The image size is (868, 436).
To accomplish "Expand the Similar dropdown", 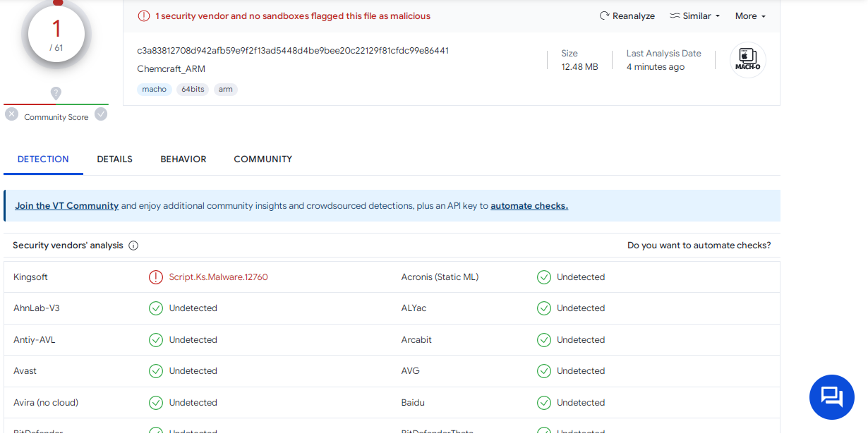I will [694, 16].
